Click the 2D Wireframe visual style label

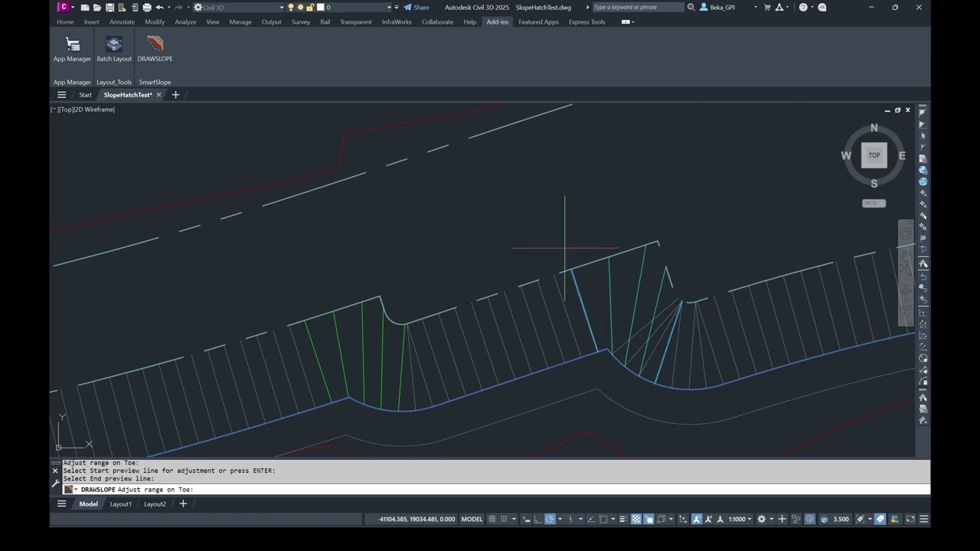[95, 109]
